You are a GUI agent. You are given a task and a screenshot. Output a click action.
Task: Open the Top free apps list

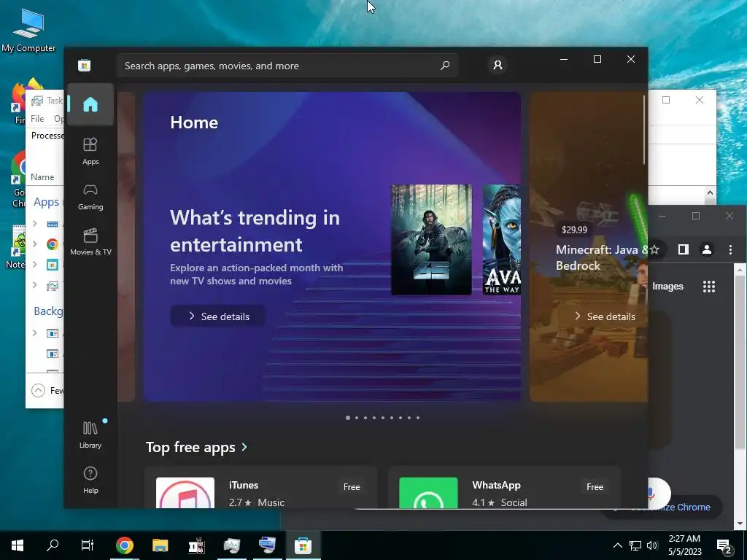point(196,447)
